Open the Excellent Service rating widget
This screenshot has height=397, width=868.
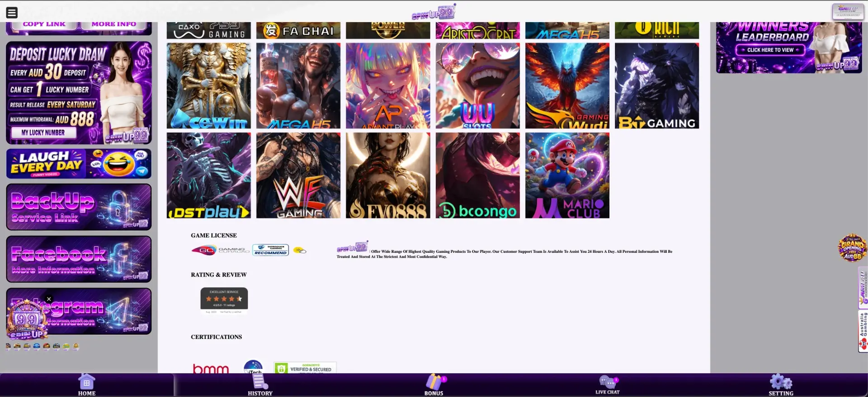pyautogui.click(x=224, y=300)
